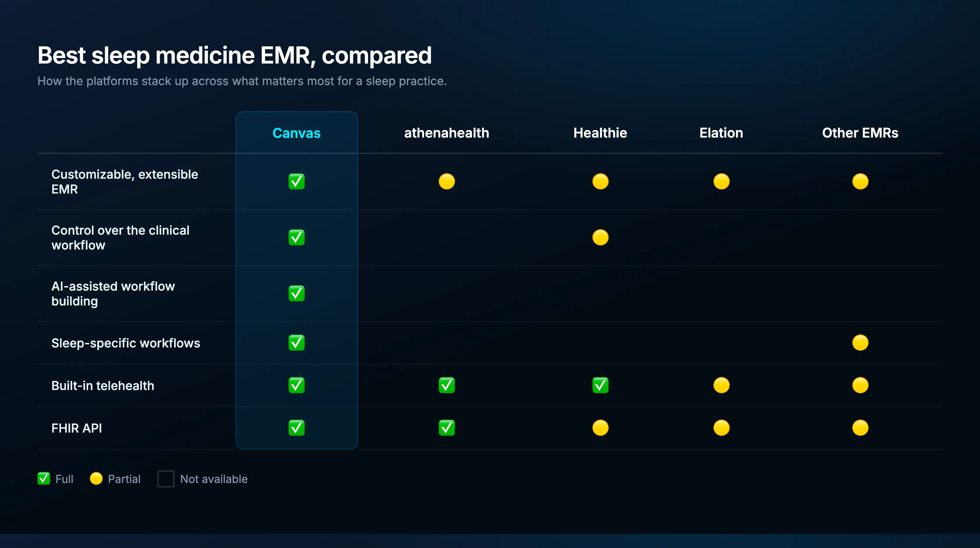This screenshot has height=548, width=980.
Task: Click Canvas check for Sleep-specific workflows
Action: (296, 342)
